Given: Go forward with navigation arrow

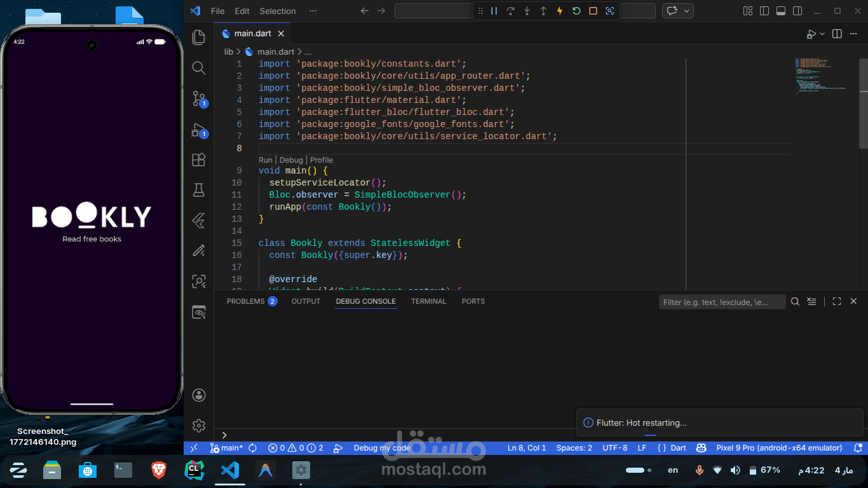Looking at the screenshot, I should click(381, 11).
